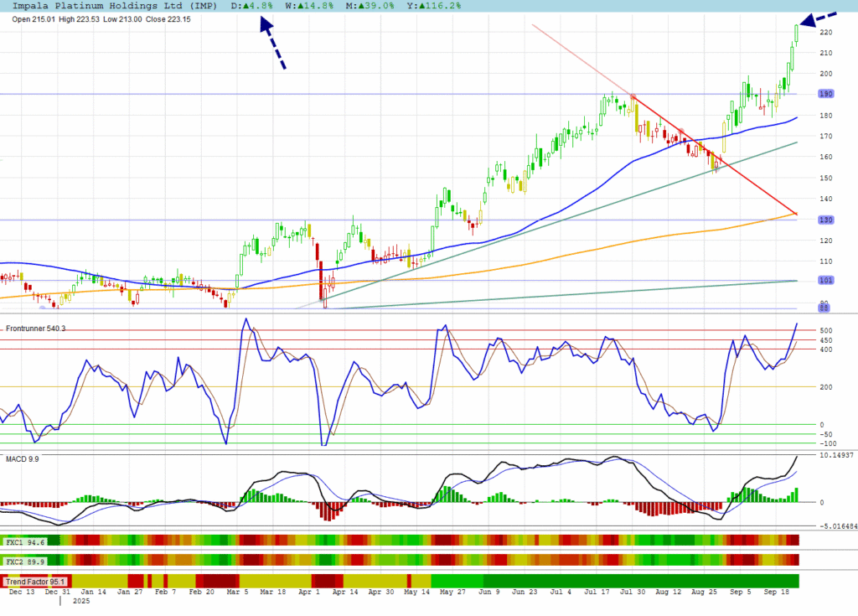Click the green up-triangle next to D: 4.8%
The width and height of the screenshot is (858, 616).
click(246, 6)
